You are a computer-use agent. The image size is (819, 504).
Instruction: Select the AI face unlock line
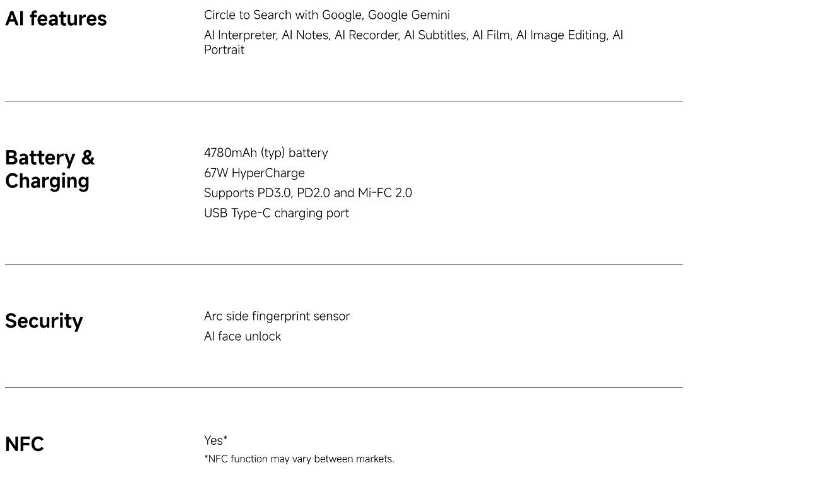pos(243,336)
